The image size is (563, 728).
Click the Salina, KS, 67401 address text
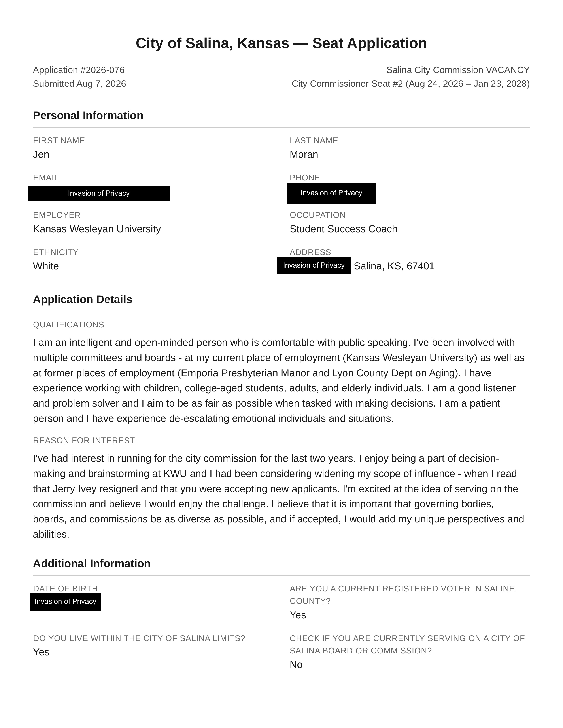(394, 266)
